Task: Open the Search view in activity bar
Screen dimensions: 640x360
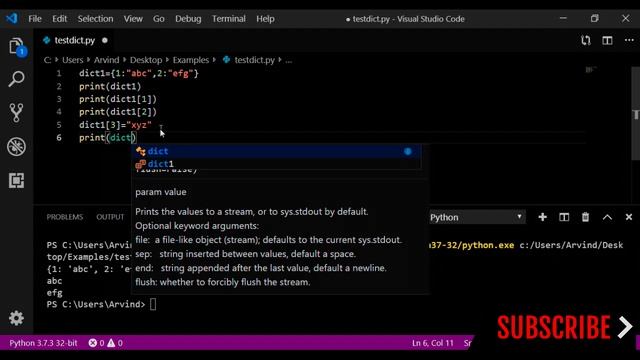Action: pos(16,79)
